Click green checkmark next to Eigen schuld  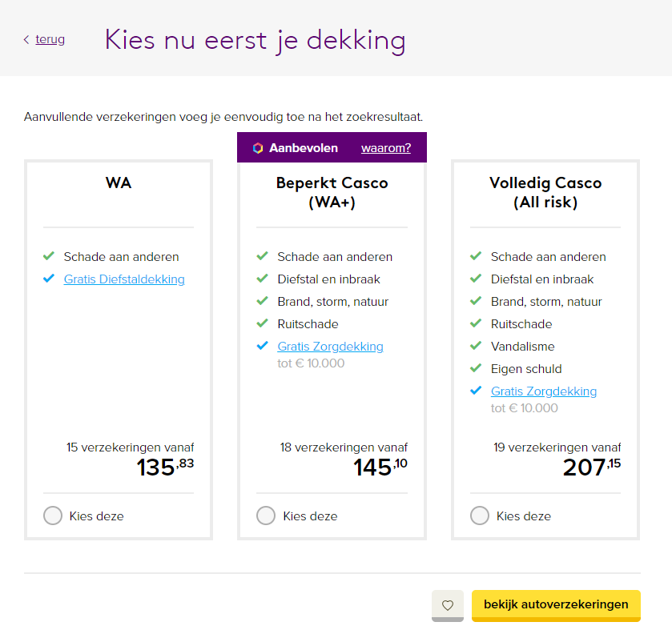[476, 369]
